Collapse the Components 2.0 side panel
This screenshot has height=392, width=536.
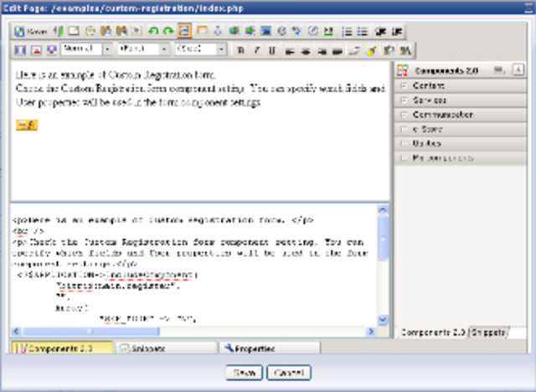518,70
